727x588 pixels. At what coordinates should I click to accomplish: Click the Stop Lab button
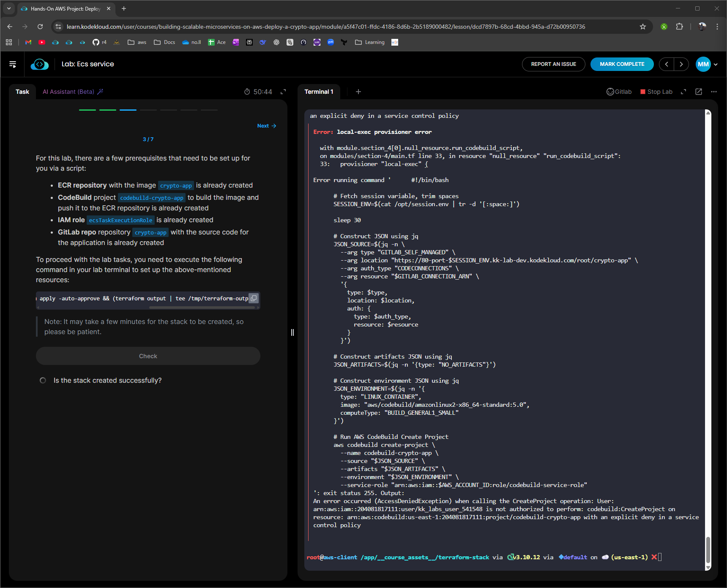coord(656,92)
